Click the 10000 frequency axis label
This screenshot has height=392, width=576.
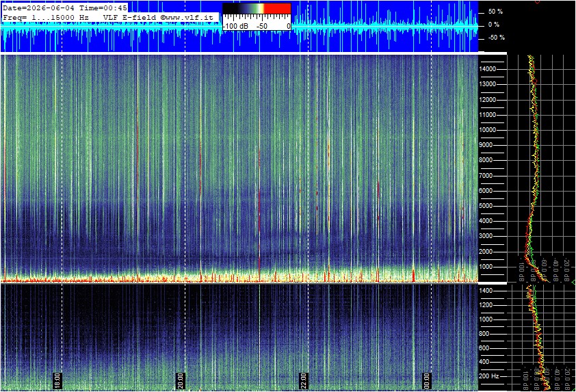488,130
